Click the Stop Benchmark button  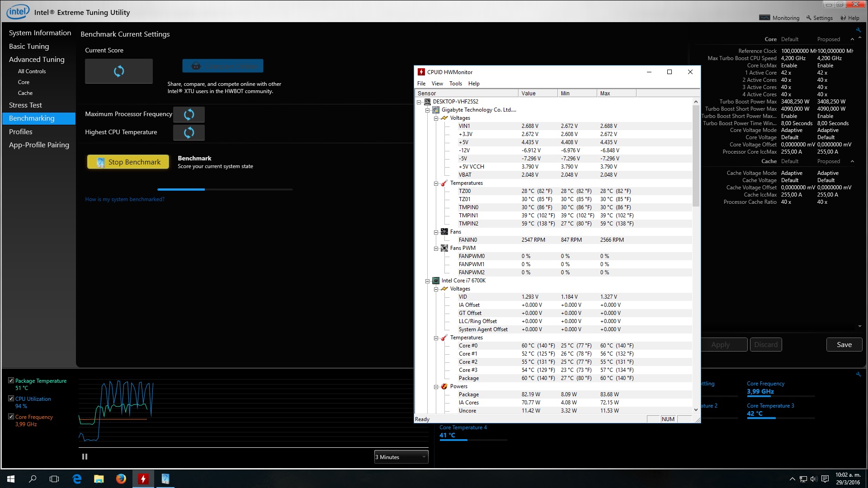(x=128, y=162)
